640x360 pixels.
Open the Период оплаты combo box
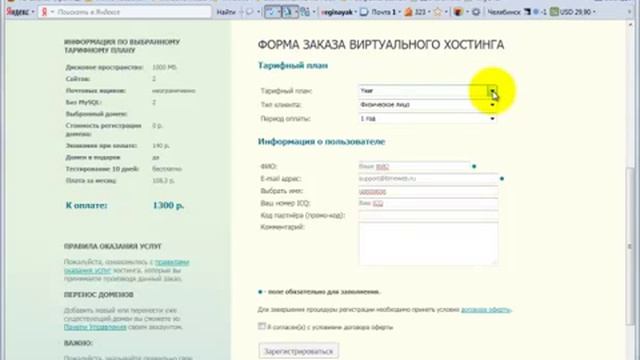pos(427,119)
